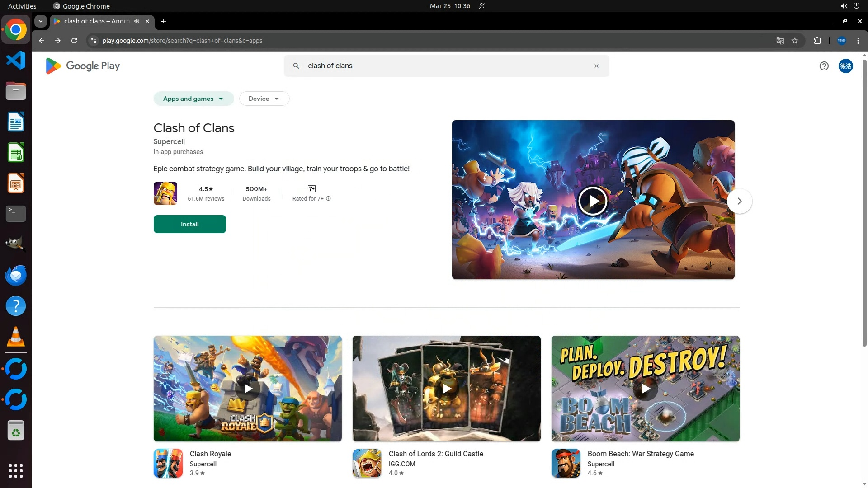The width and height of the screenshot is (868, 488).
Task: Open the Translate this page icon
Action: 780,41
